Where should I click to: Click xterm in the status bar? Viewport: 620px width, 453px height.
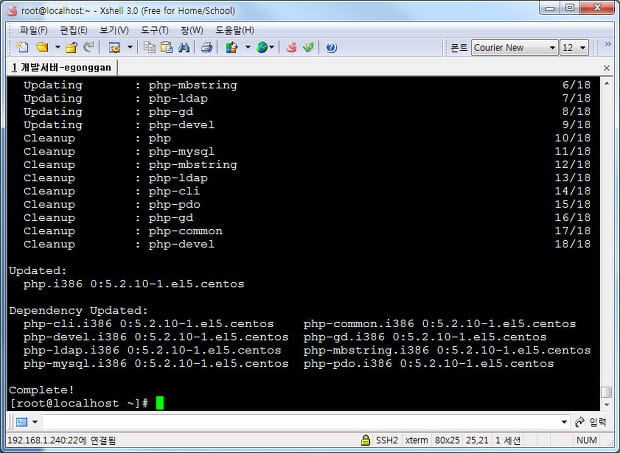pyautogui.click(x=417, y=440)
